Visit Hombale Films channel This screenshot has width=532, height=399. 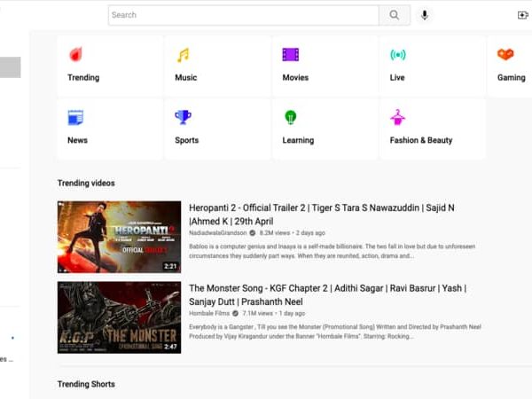209,313
